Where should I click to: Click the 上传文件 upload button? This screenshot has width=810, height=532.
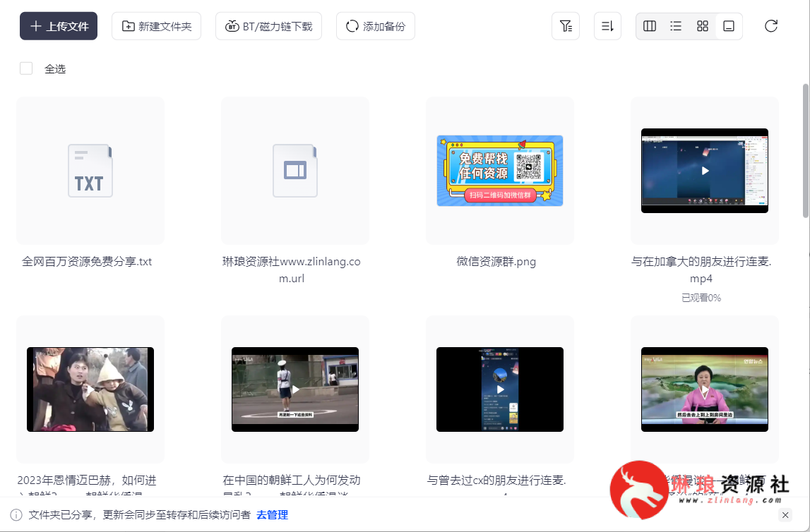point(59,26)
